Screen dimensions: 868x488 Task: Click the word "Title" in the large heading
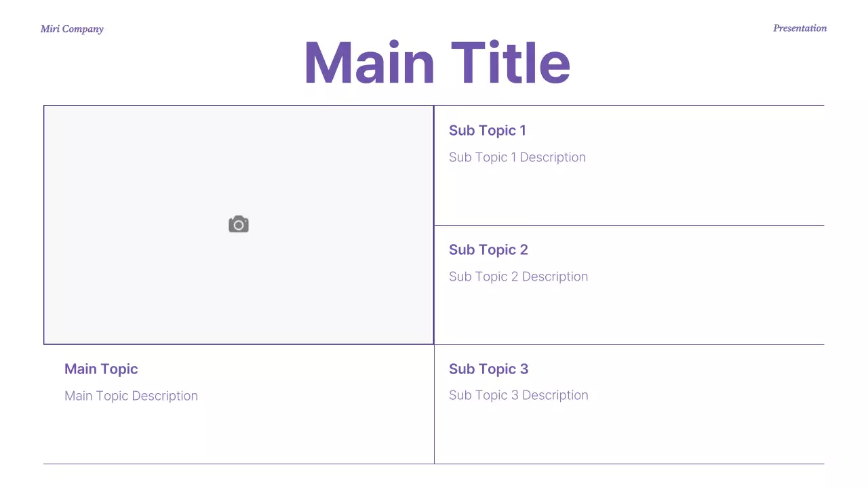click(511, 63)
